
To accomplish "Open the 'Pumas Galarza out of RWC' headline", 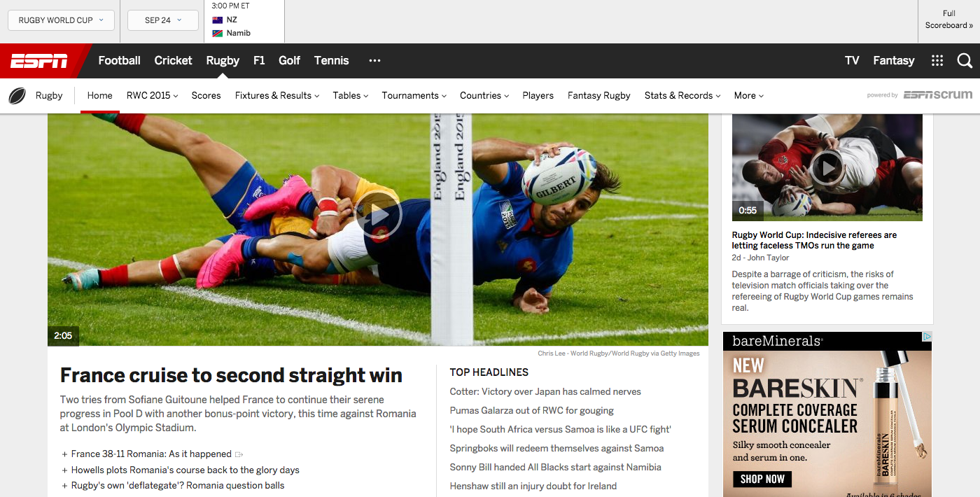I will pos(531,411).
